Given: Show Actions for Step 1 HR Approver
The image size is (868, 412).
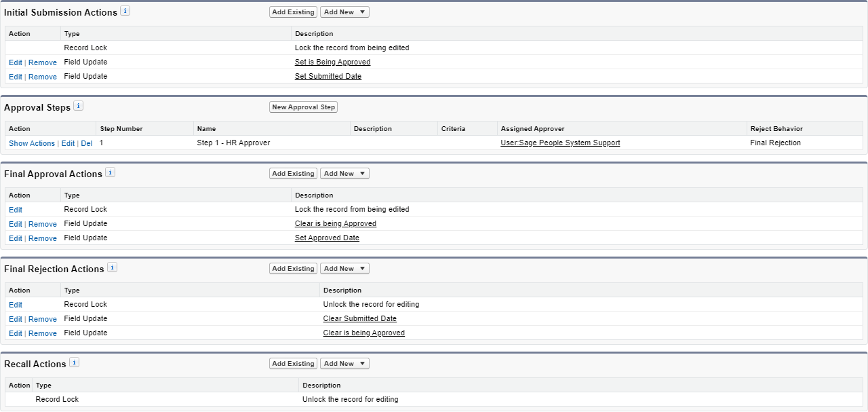Looking at the screenshot, I should [x=32, y=144].
